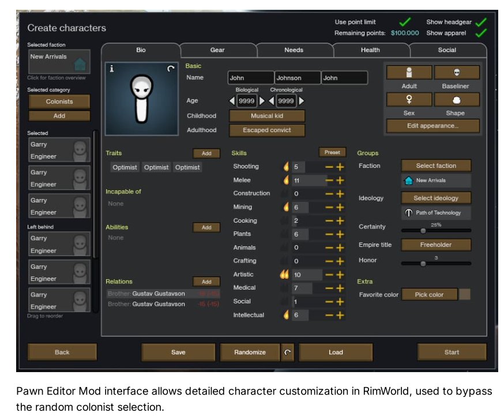Click the Load button
The height and width of the screenshot is (420, 504).
point(336,352)
